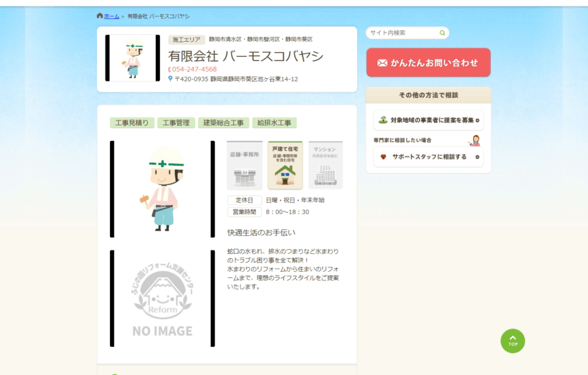Click the 戸建て住宅 house icon
The image size is (588, 375).
click(x=285, y=166)
